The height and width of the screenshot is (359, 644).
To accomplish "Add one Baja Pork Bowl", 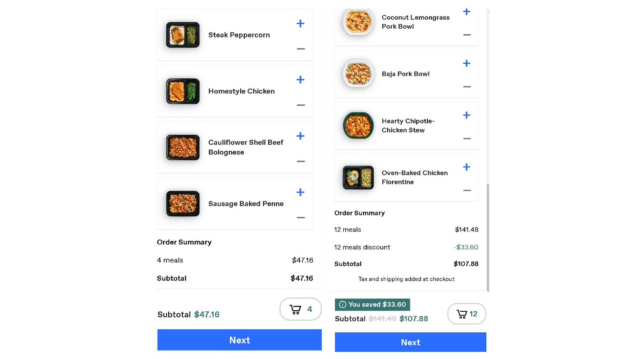I will 466,63.
